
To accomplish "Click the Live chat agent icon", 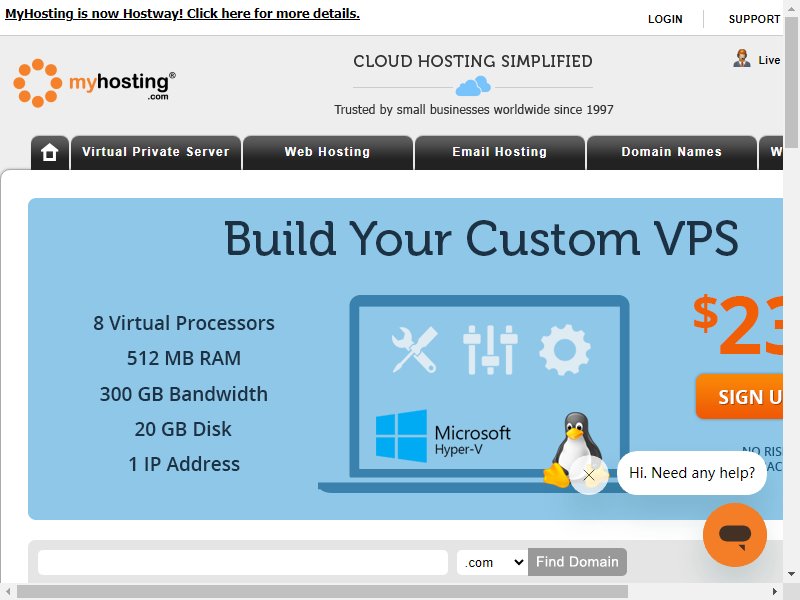I will click(x=742, y=59).
